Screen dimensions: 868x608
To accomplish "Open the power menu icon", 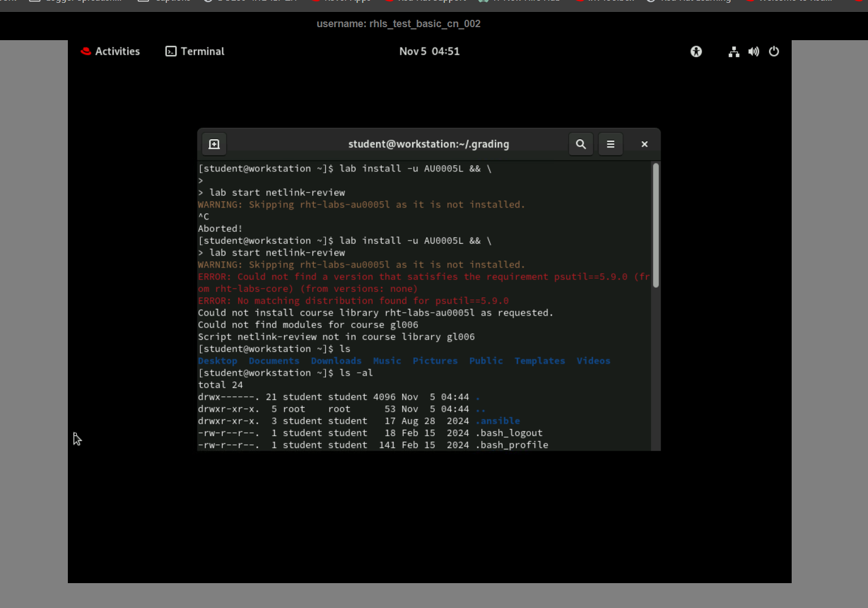I will click(774, 51).
